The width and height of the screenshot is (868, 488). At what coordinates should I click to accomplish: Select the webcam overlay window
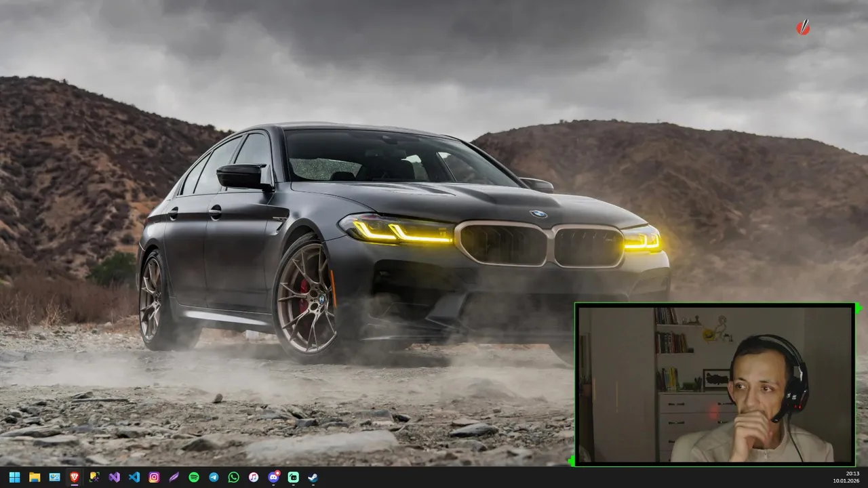[715, 384]
